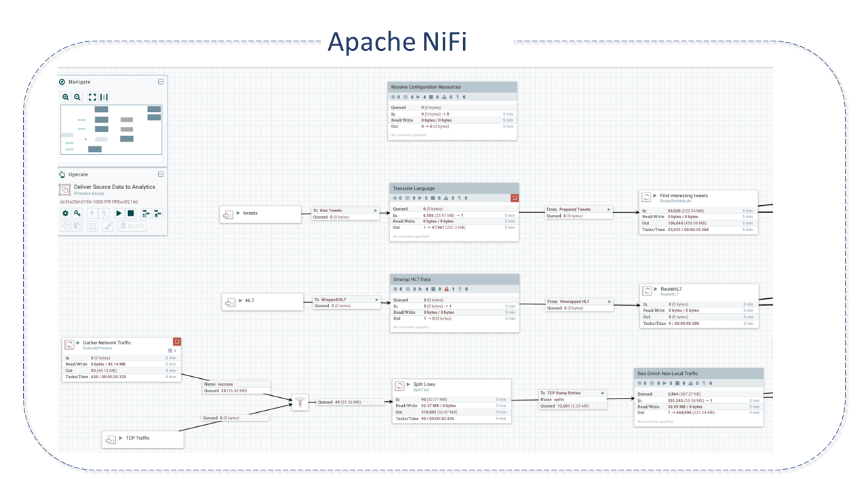Click the Enable lightning icon in Operate
Image resolution: width=868 pixels, height=488 pixels.
tap(93, 213)
